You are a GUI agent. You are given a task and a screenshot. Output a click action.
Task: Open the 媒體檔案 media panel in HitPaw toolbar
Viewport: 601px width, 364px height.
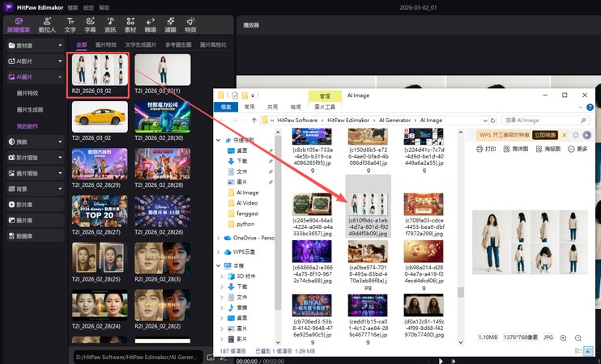[19, 25]
